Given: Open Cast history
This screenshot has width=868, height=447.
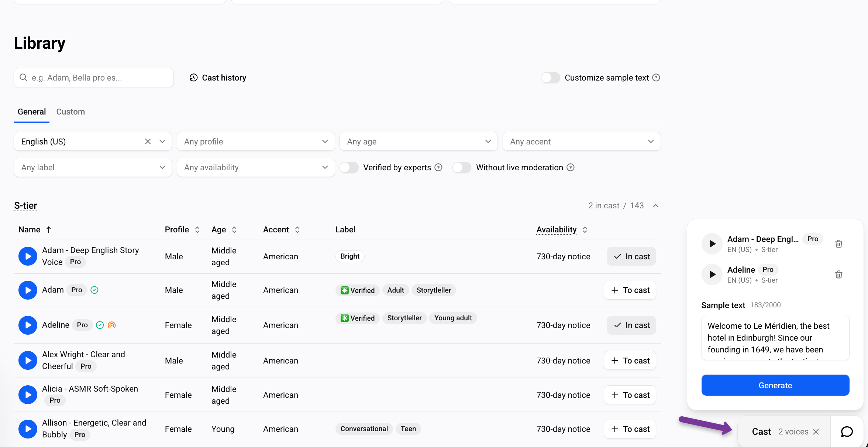Looking at the screenshot, I should (x=218, y=78).
